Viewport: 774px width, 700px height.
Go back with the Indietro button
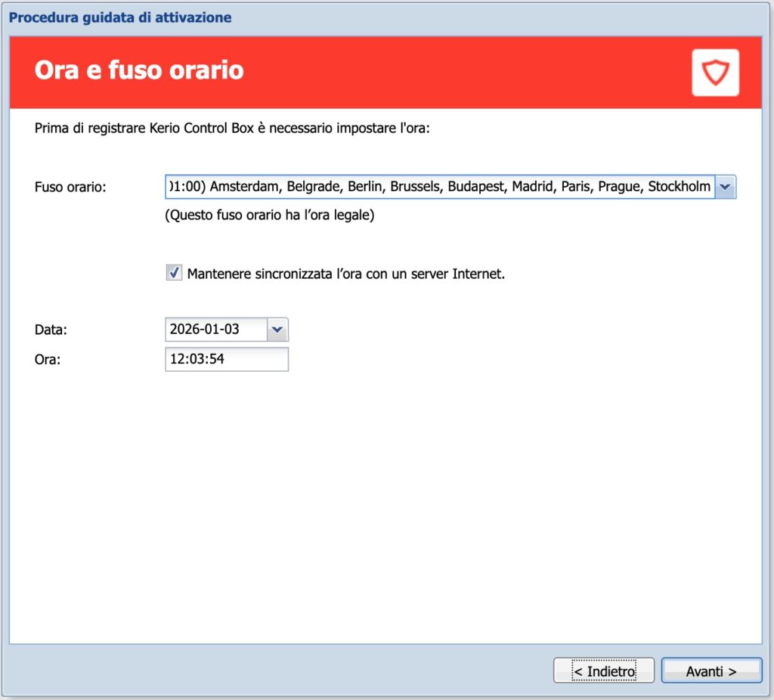[x=603, y=671]
